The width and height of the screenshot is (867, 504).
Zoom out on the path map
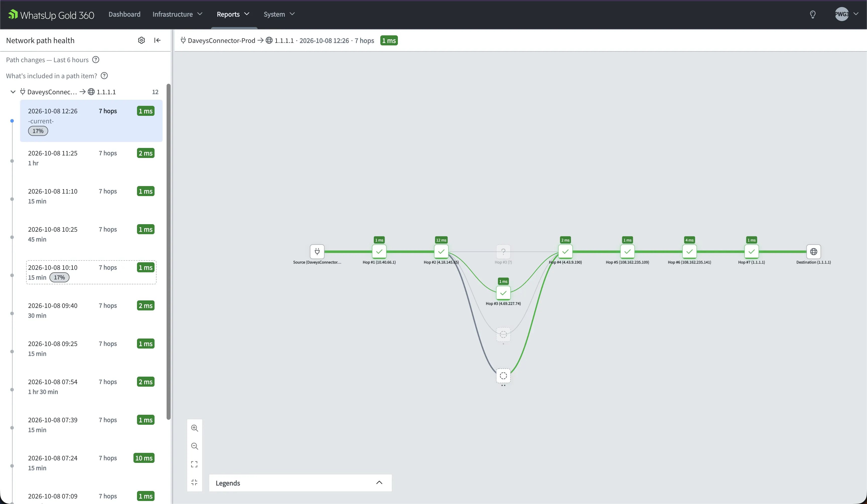[x=194, y=446]
